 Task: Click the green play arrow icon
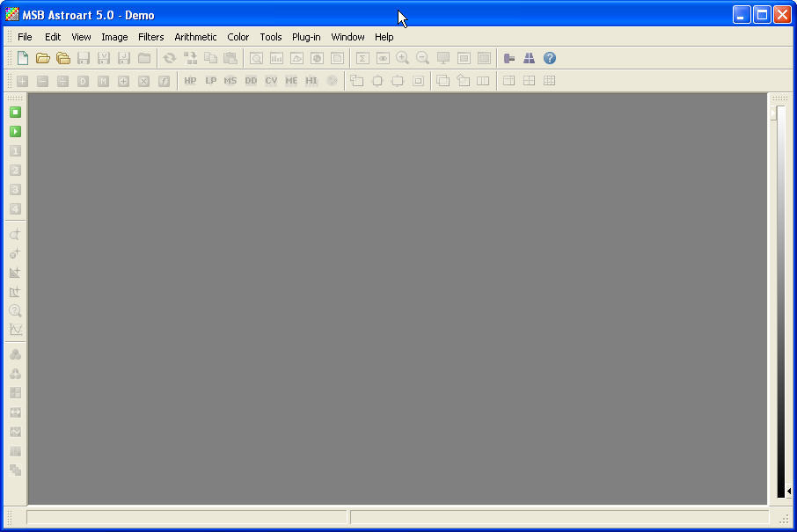pyautogui.click(x=15, y=132)
